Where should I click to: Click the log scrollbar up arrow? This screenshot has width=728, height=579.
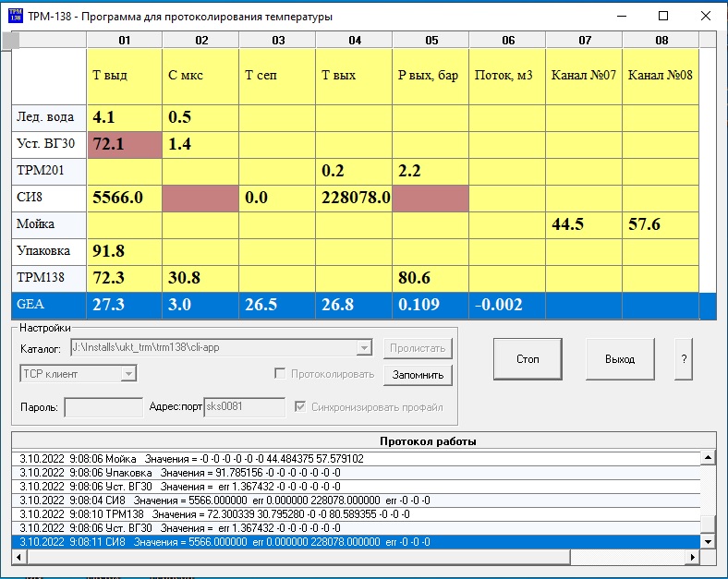[709, 458]
